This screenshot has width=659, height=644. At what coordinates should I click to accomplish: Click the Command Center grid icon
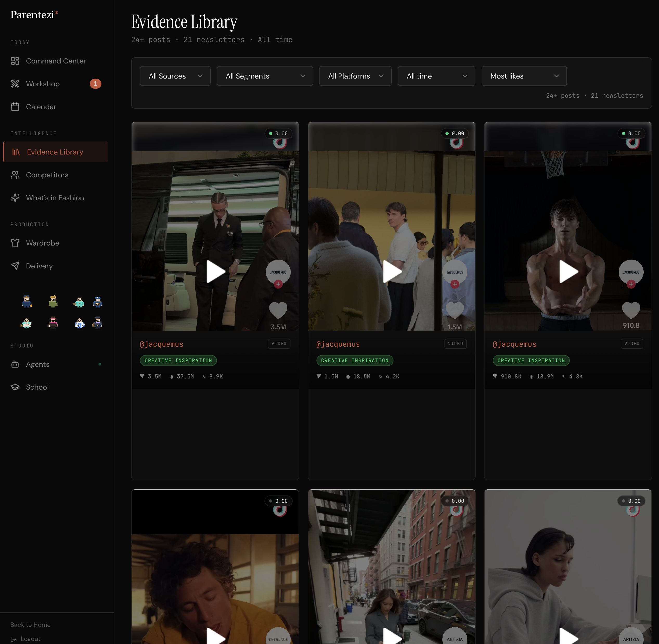[x=15, y=61]
